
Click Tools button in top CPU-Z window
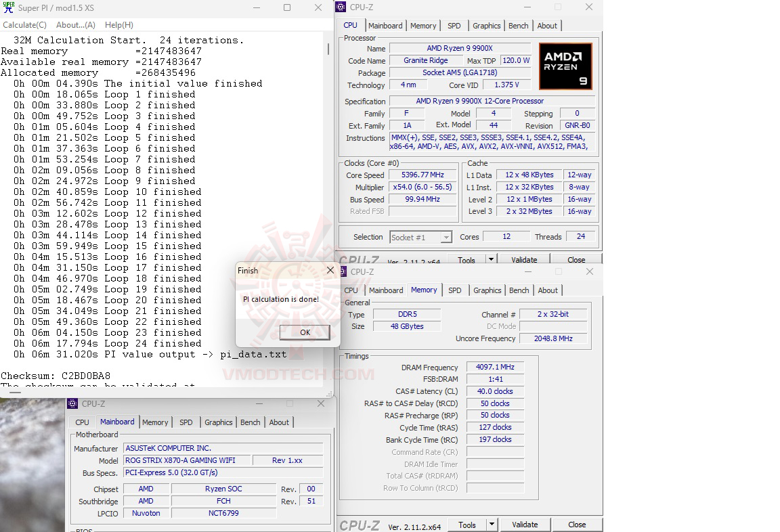[x=467, y=259]
